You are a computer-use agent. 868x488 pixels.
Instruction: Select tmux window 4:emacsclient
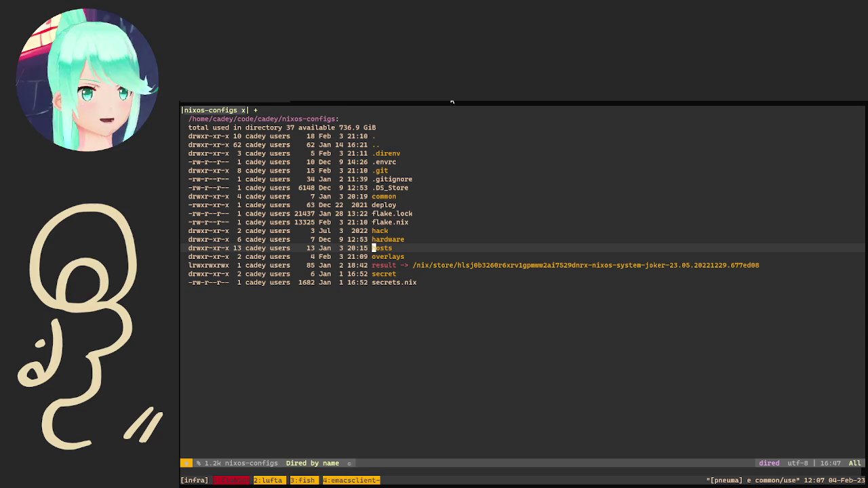pos(351,480)
